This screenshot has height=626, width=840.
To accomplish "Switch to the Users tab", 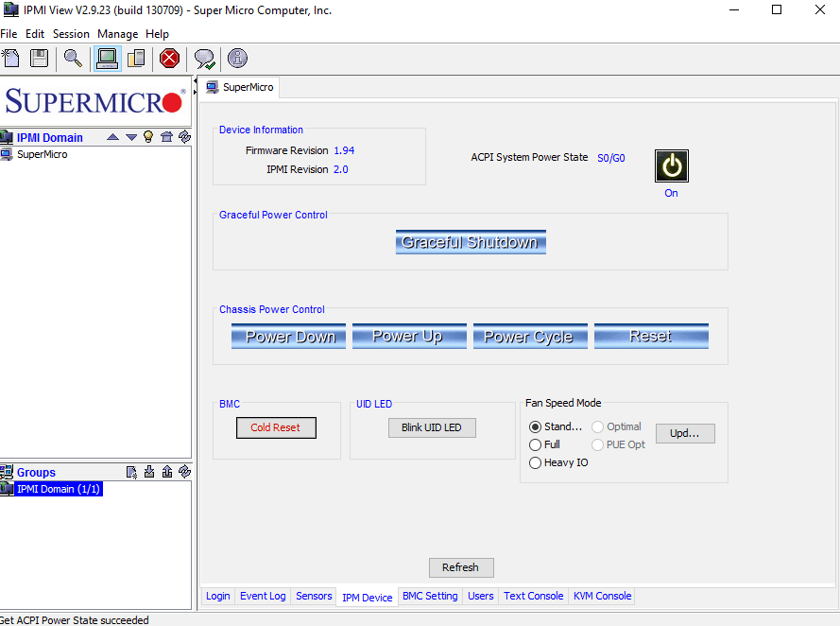I will coord(481,596).
